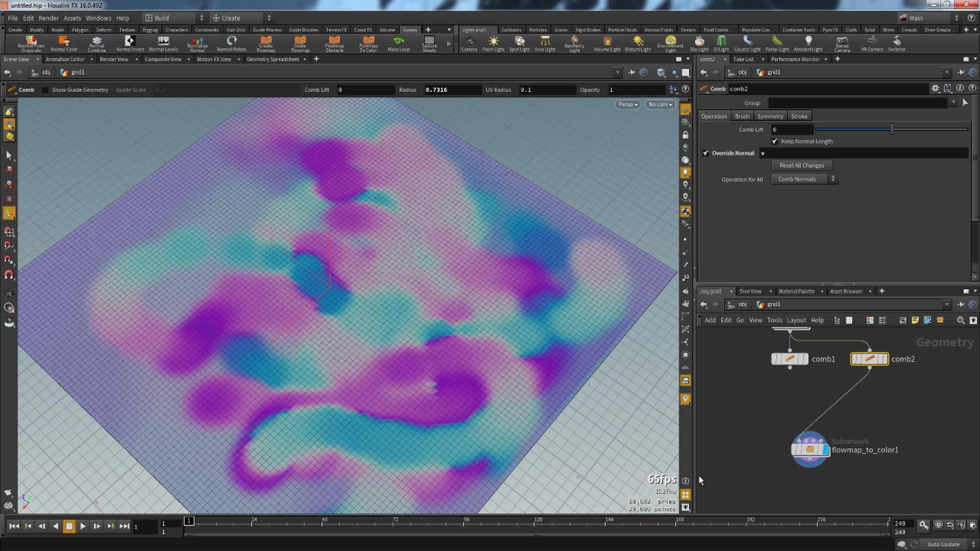The width and height of the screenshot is (980, 551).
Task: Toggle the Override Normal checkbox
Action: (x=706, y=153)
